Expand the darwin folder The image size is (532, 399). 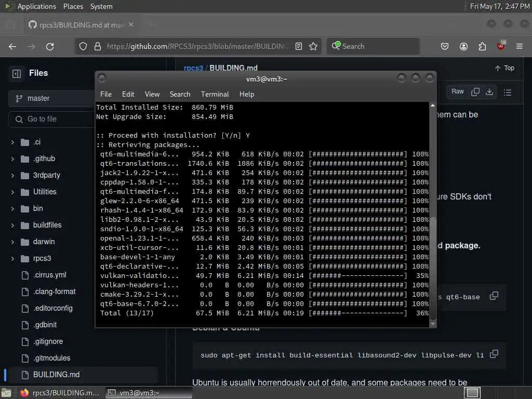pos(12,242)
